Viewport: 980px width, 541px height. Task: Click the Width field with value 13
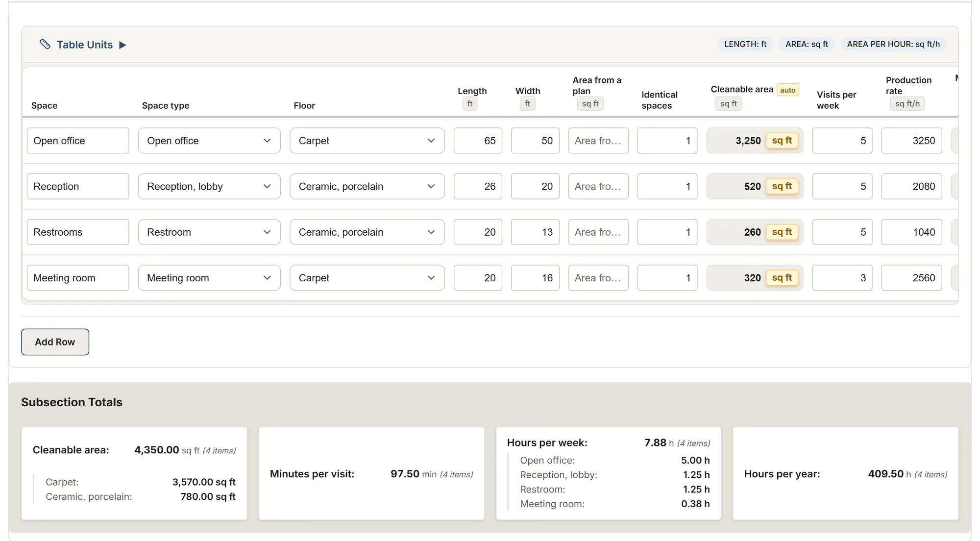click(535, 232)
